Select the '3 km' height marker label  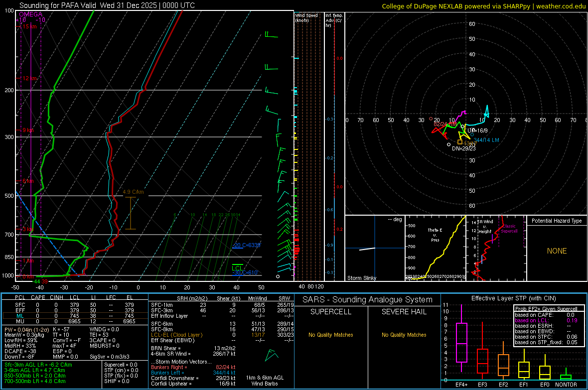(x=28, y=229)
